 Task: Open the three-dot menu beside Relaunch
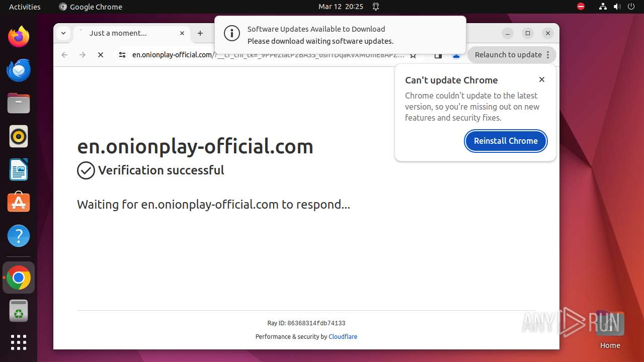pyautogui.click(x=548, y=55)
